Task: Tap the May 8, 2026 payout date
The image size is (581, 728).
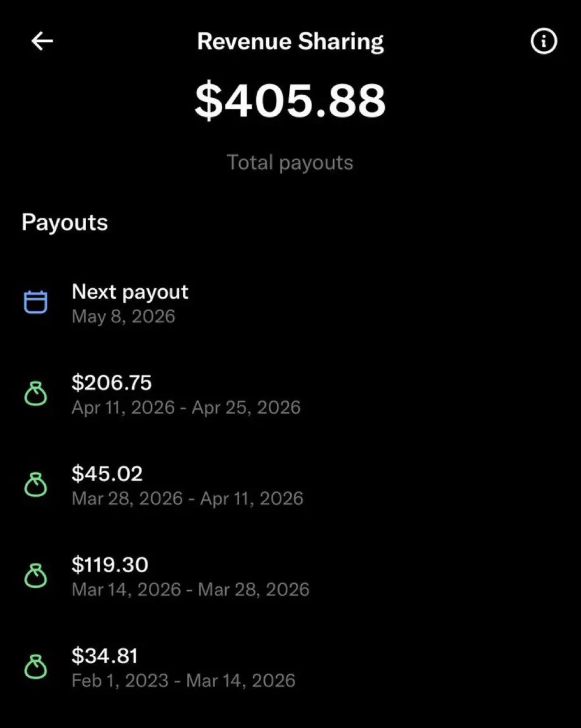Action: pyautogui.click(x=123, y=317)
